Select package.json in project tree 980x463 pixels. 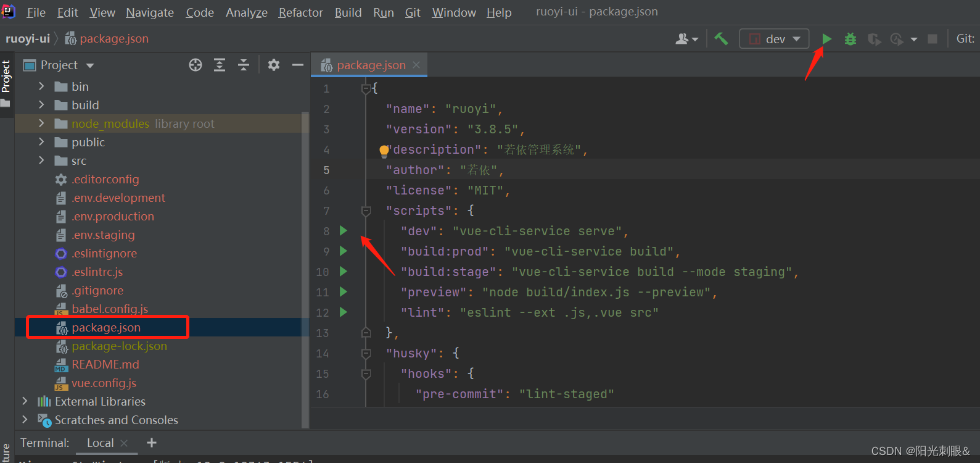tap(106, 327)
